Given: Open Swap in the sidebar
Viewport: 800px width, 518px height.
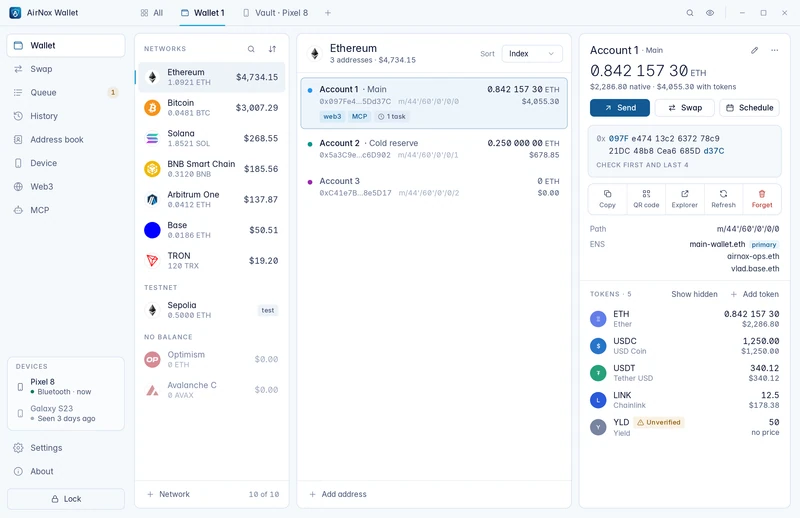Looking at the screenshot, I should pyautogui.click(x=66, y=69).
